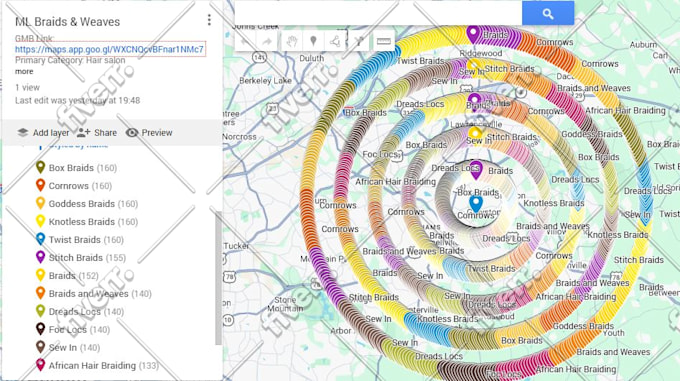
Task: Click the blue Twist Braids pin icon
Action: click(x=40, y=239)
